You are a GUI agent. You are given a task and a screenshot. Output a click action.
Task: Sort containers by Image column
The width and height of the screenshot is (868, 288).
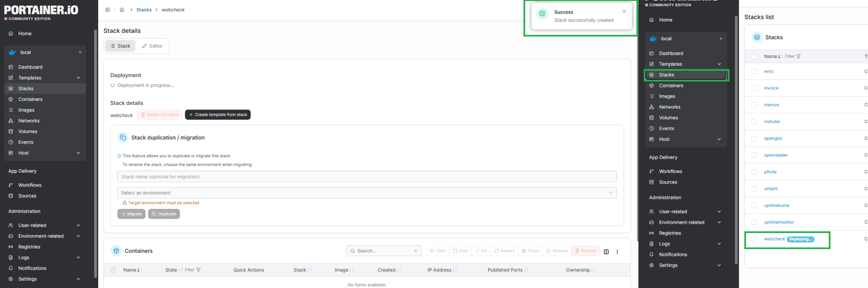tap(344, 270)
